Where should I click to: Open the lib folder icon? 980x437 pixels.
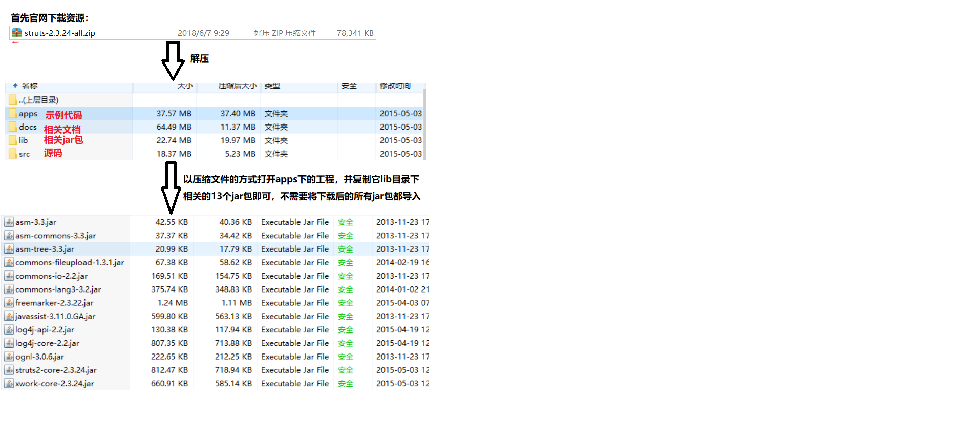pos(13,140)
